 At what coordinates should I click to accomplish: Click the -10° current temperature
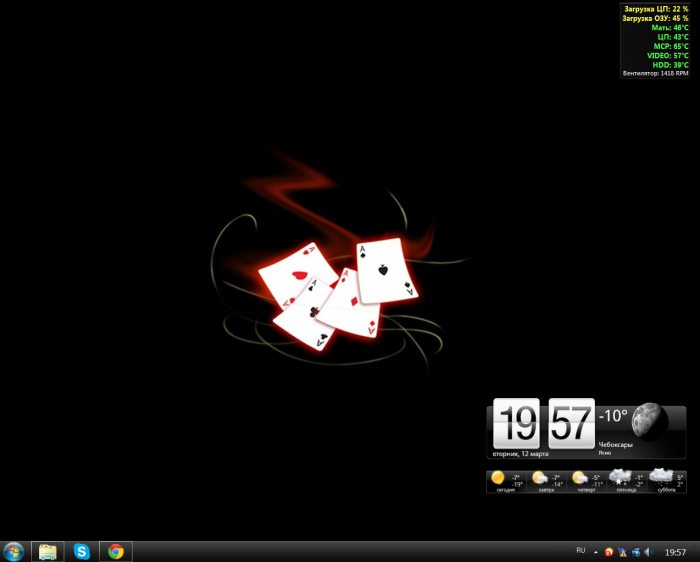[x=613, y=416]
